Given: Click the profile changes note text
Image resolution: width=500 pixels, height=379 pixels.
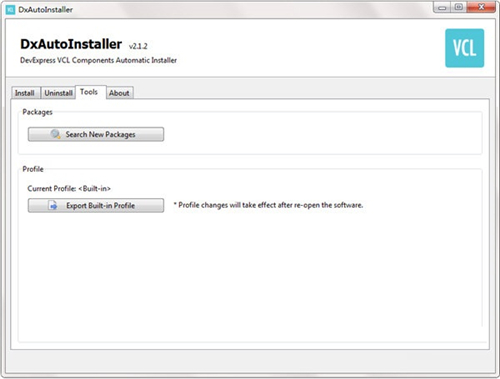Looking at the screenshot, I should [x=268, y=205].
